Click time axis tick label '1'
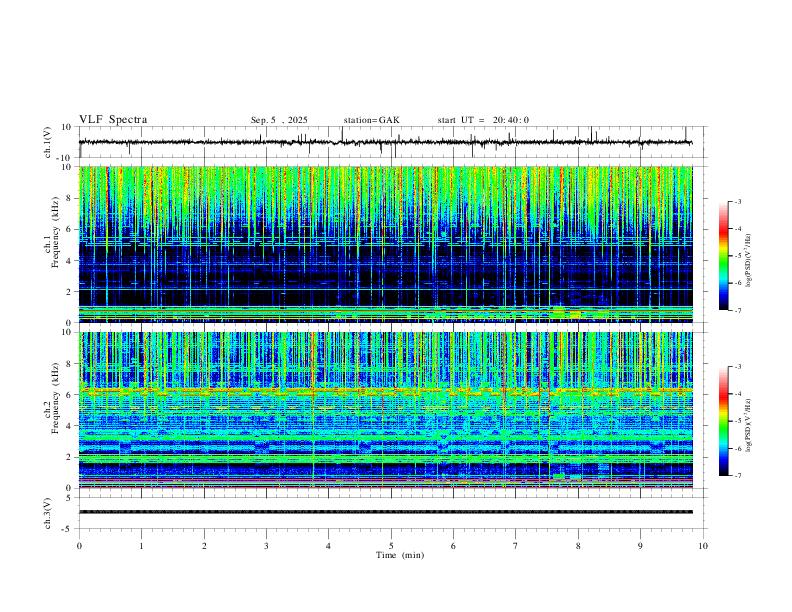 click(141, 546)
